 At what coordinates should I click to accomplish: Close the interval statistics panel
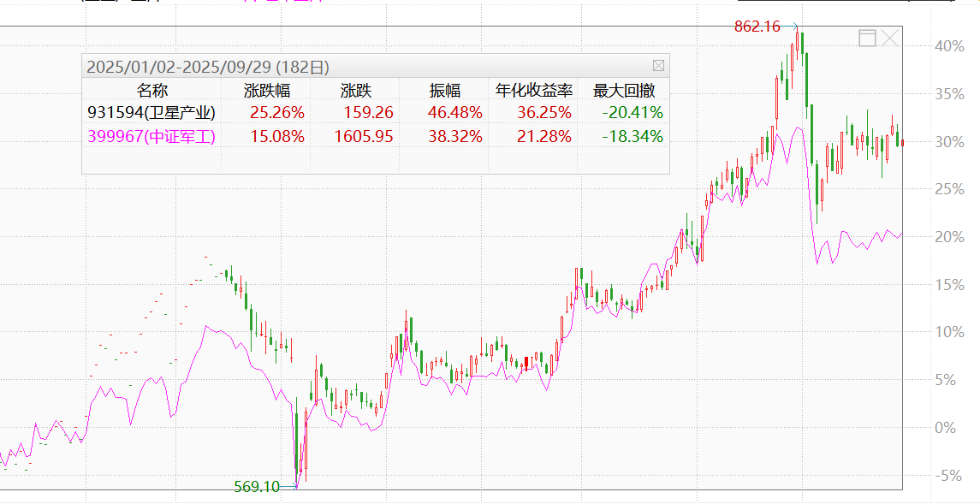tap(658, 66)
